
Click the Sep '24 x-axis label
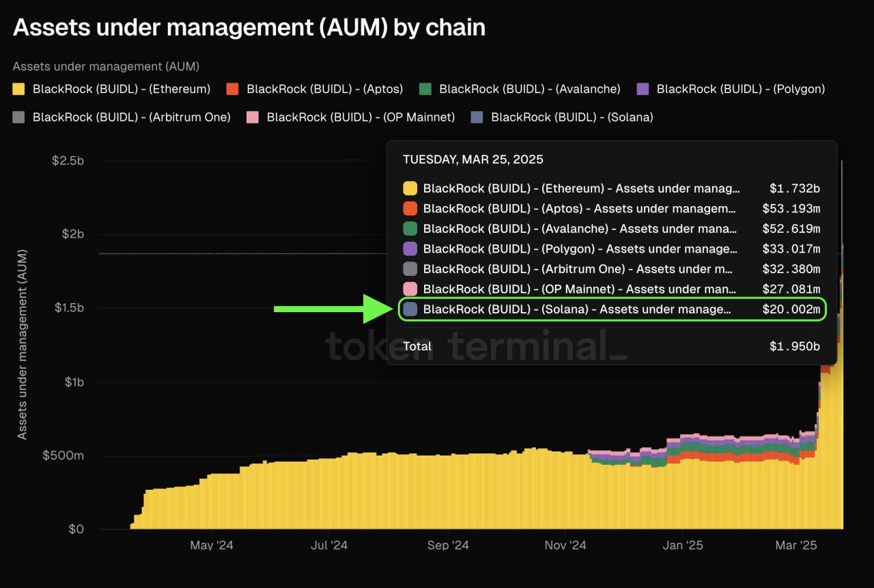coord(448,545)
